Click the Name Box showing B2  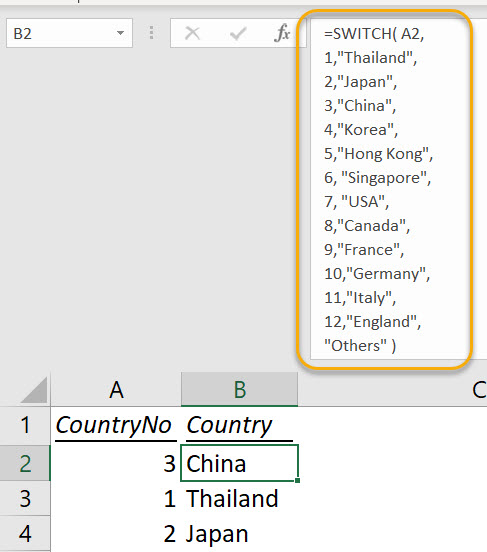click(69, 33)
